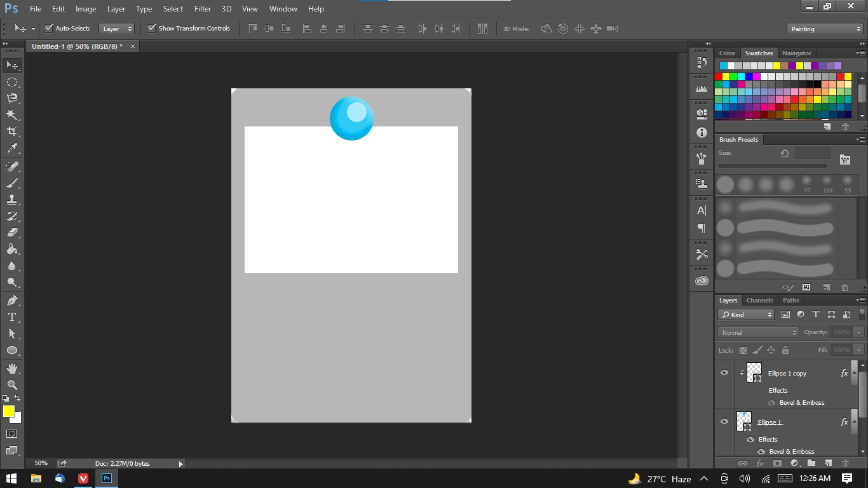Select the Healing Brush tool
Image resolution: width=868 pixels, height=488 pixels.
click(12, 166)
